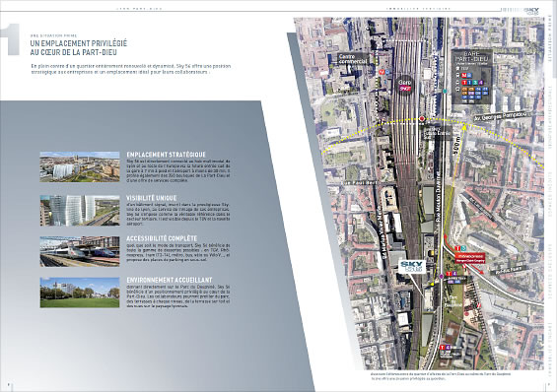This screenshot has height=392, width=557.
Task: Select the Emplacement Stratégique heading
Action: point(166,155)
